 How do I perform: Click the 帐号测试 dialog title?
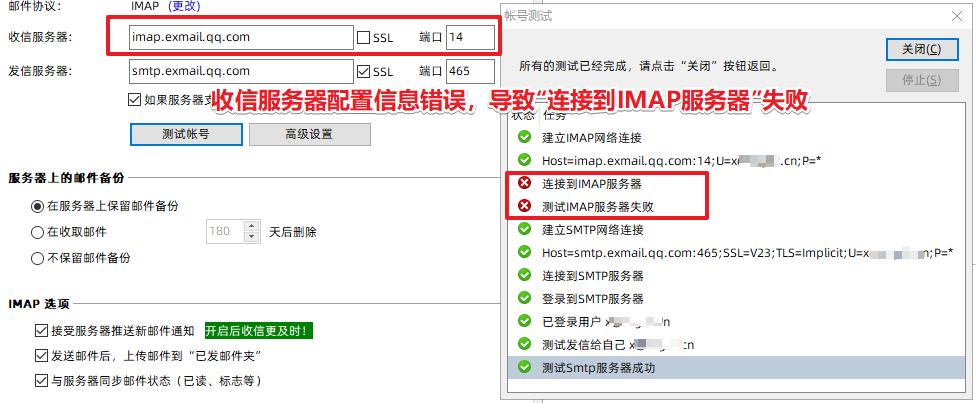(x=528, y=16)
